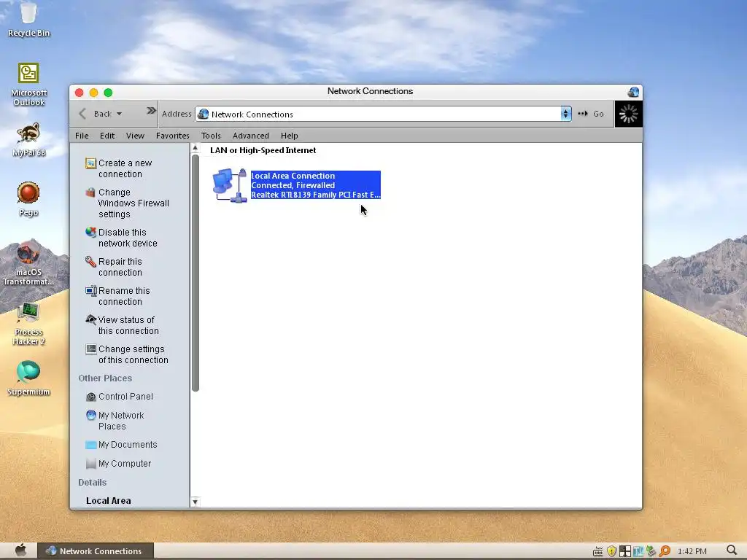Click the Go button
The width and height of the screenshot is (747, 560).
click(x=591, y=114)
